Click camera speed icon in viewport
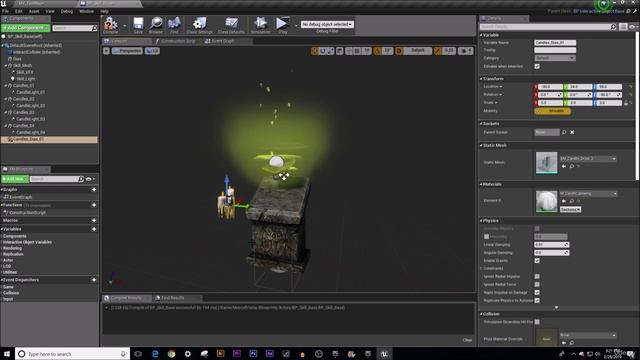Screen dimensions: 640x360 click(x=465, y=51)
